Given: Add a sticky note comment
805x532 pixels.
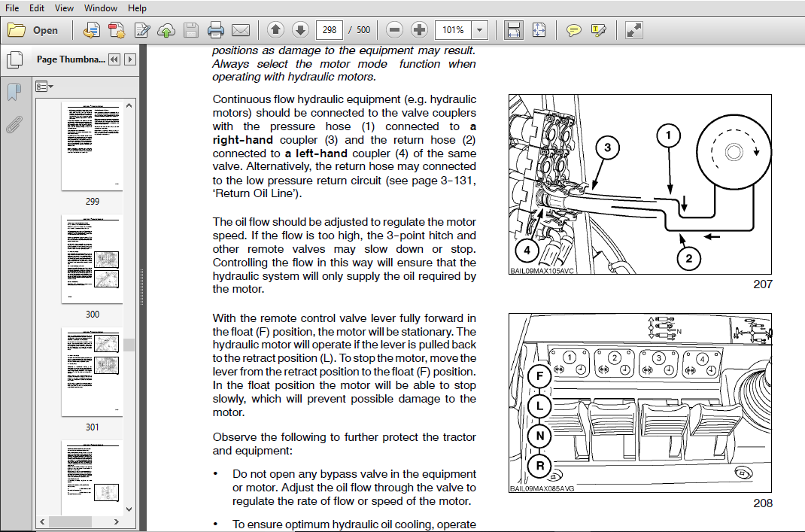Looking at the screenshot, I should click(x=573, y=30).
